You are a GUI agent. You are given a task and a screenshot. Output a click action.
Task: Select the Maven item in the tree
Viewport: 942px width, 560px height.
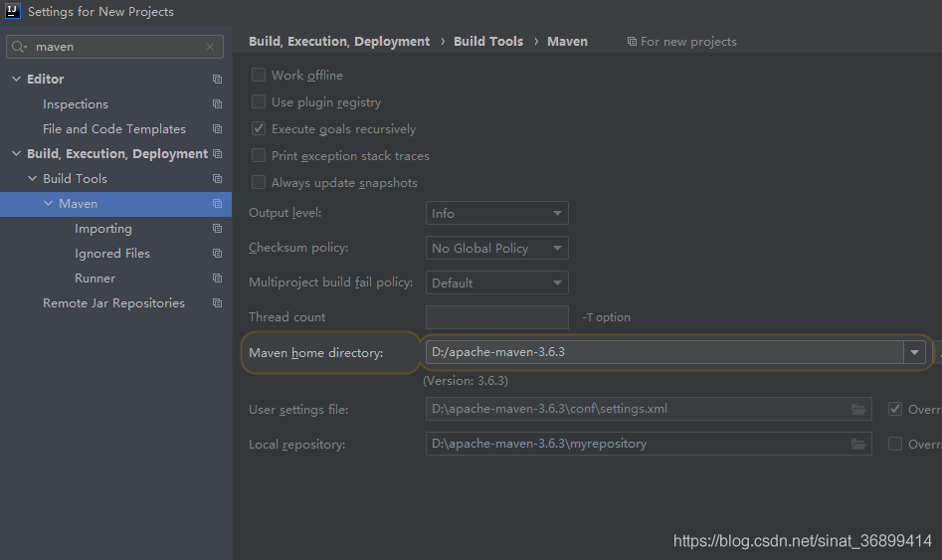[x=79, y=204]
